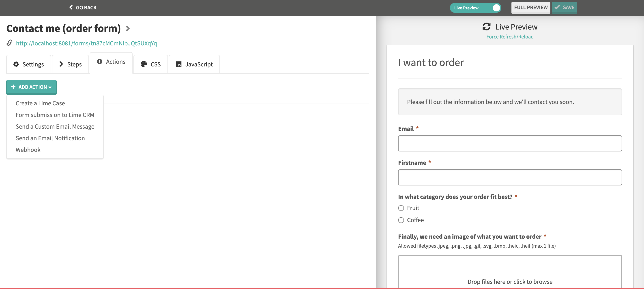Click the Email input field

(x=510, y=143)
